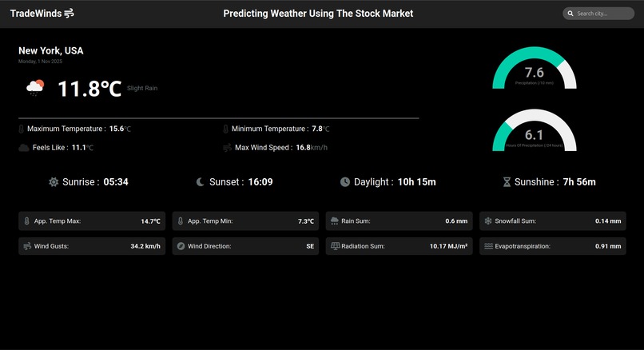The height and width of the screenshot is (350, 644).
Task: Click the TradeWinds brand name
Action: pyautogui.click(x=36, y=14)
